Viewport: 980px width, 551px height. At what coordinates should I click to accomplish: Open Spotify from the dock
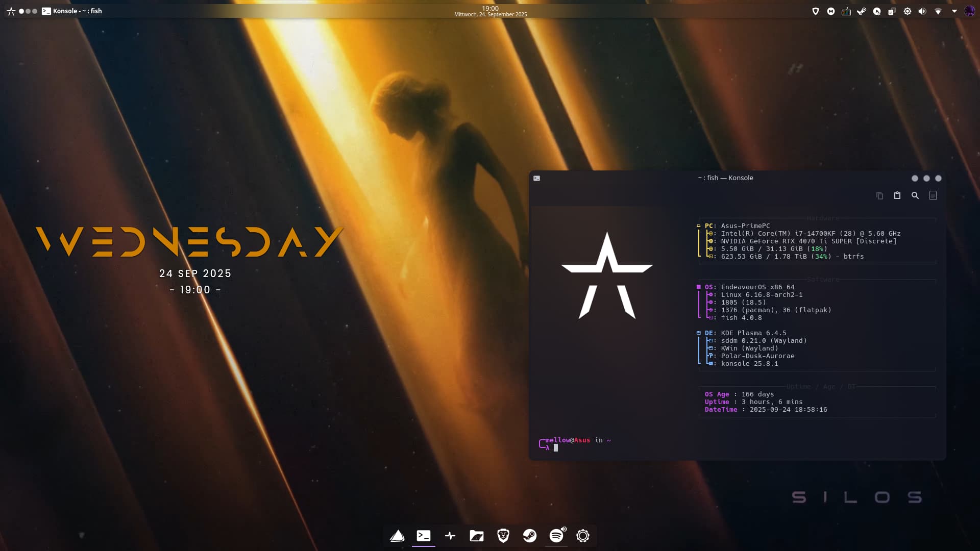tap(556, 536)
